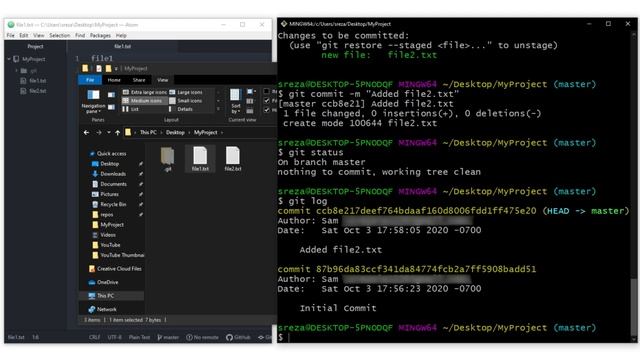Click the Atom logo in title bar
640x360 pixels.
click(11, 24)
